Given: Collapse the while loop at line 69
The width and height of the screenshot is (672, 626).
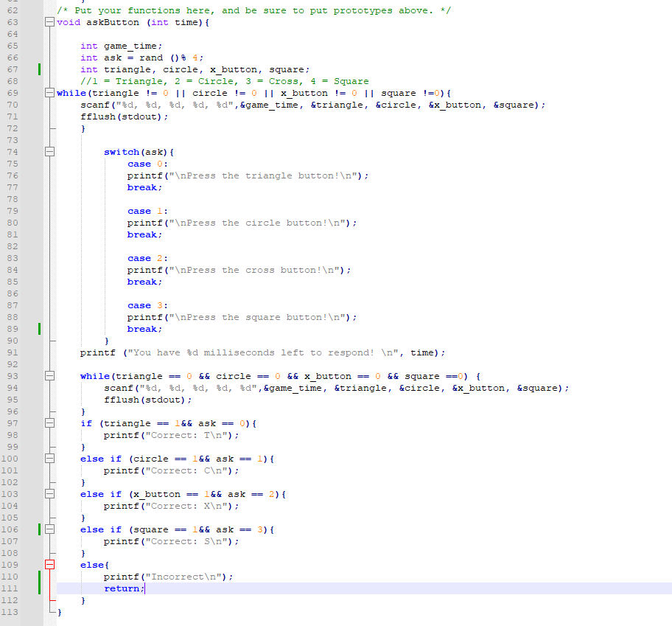Looking at the screenshot, I should tap(49, 92).
